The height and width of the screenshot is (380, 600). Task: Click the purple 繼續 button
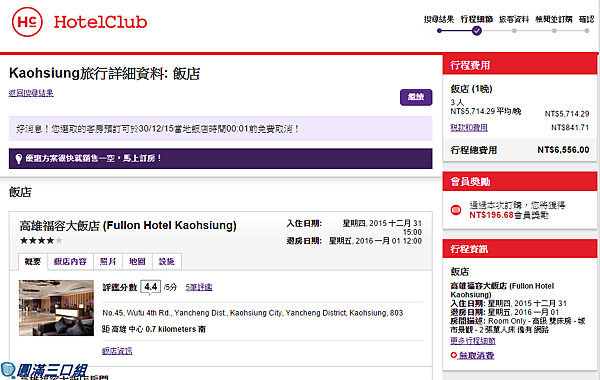pos(416,97)
